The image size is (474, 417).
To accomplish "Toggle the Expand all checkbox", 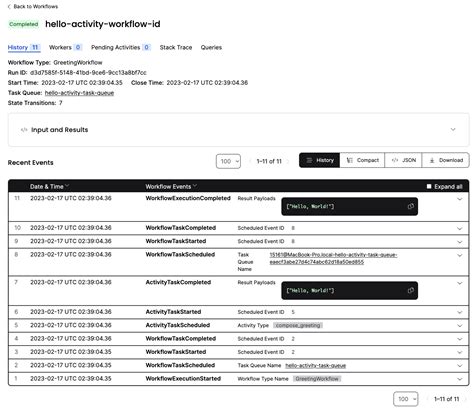I will (429, 186).
